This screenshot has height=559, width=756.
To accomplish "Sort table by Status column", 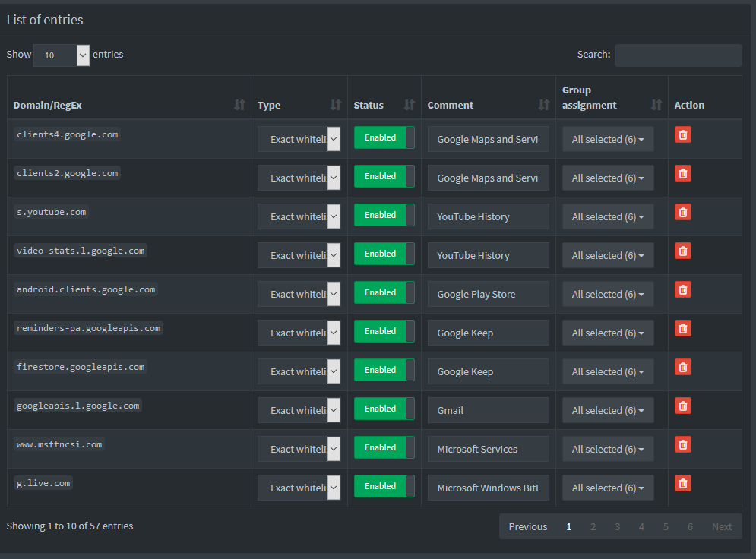I will pyautogui.click(x=384, y=97).
